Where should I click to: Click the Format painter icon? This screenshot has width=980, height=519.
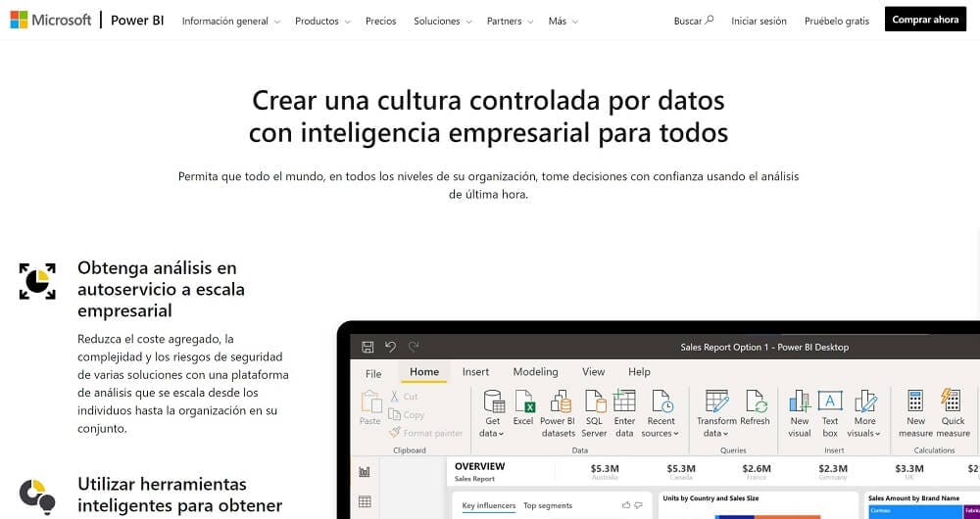pyautogui.click(x=394, y=432)
